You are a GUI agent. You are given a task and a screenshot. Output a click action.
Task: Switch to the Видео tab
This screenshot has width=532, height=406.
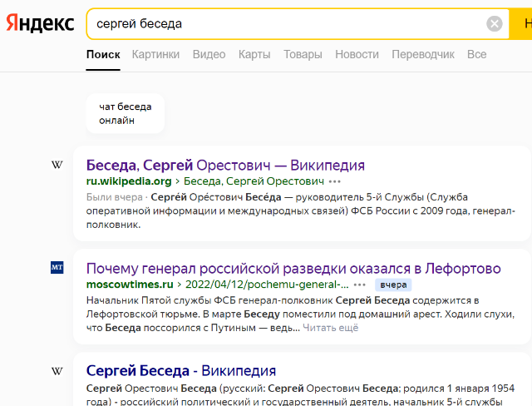point(209,54)
